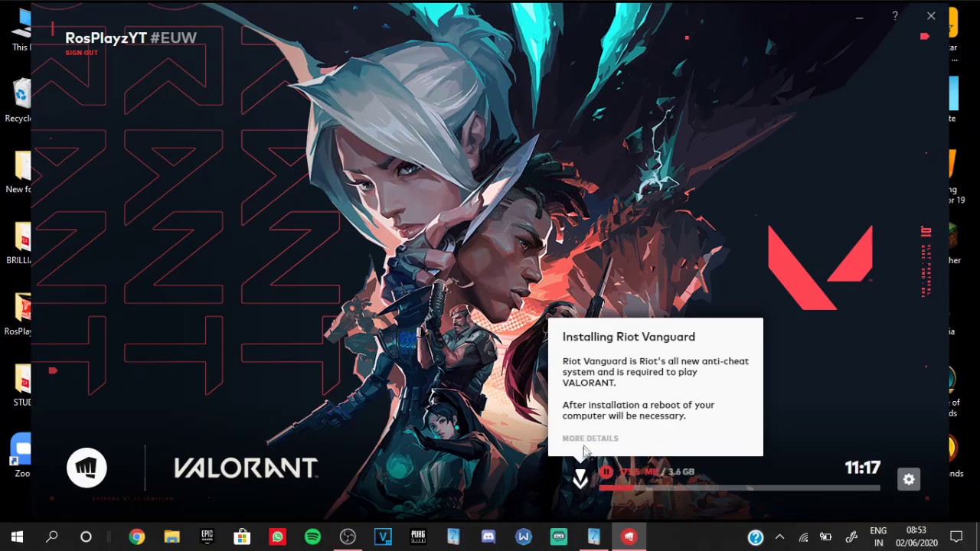Open the Windows notification center
Screen dimensions: 980x551
point(956,537)
